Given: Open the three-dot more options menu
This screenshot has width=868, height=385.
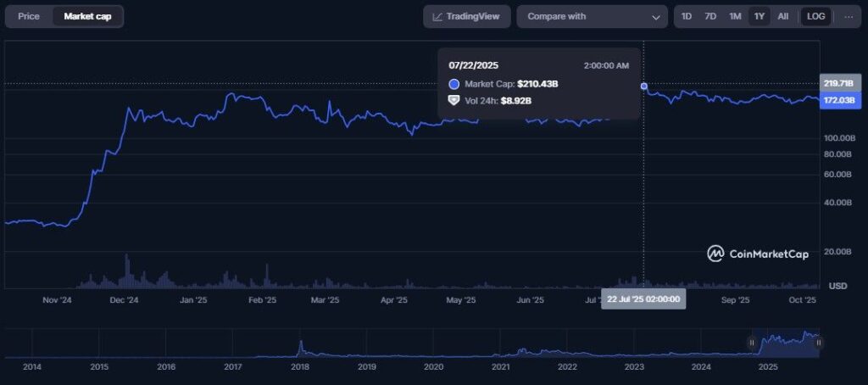Looking at the screenshot, I should [x=849, y=16].
